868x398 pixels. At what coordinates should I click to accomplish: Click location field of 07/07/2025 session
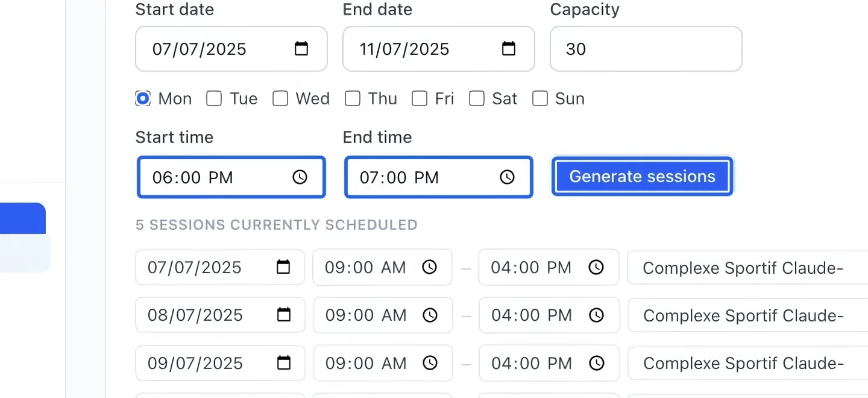click(x=748, y=267)
